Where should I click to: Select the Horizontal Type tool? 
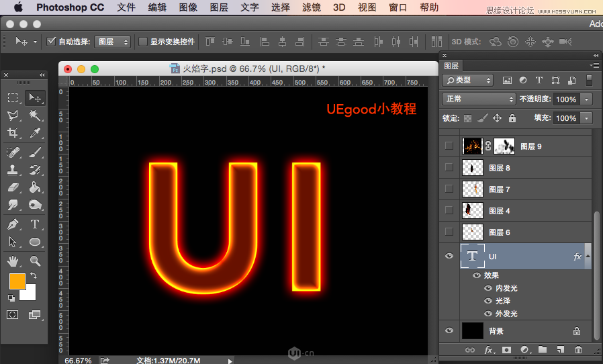click(x=35, y=224)
